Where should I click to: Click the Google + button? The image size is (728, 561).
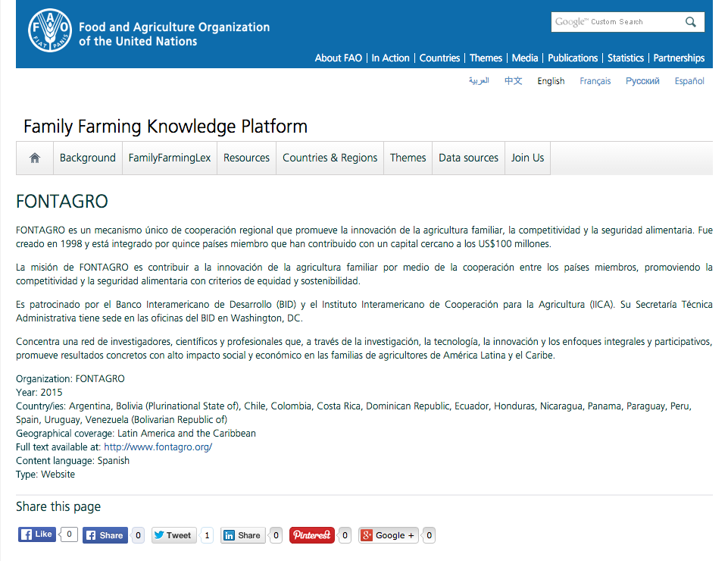tap(388, 535)
